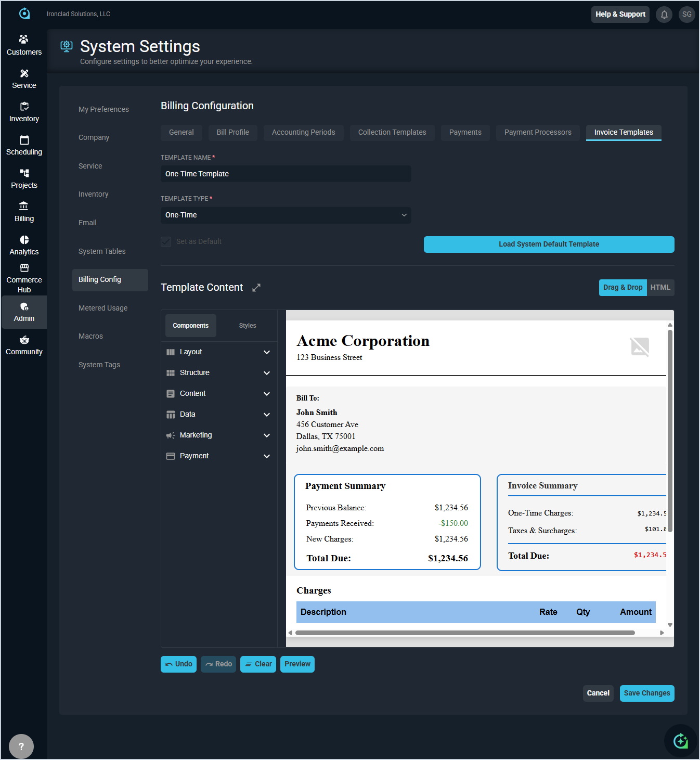The image size is (700, 760).
Task: Click the template preview vertical scrollbar
Action: pos(670,431)
